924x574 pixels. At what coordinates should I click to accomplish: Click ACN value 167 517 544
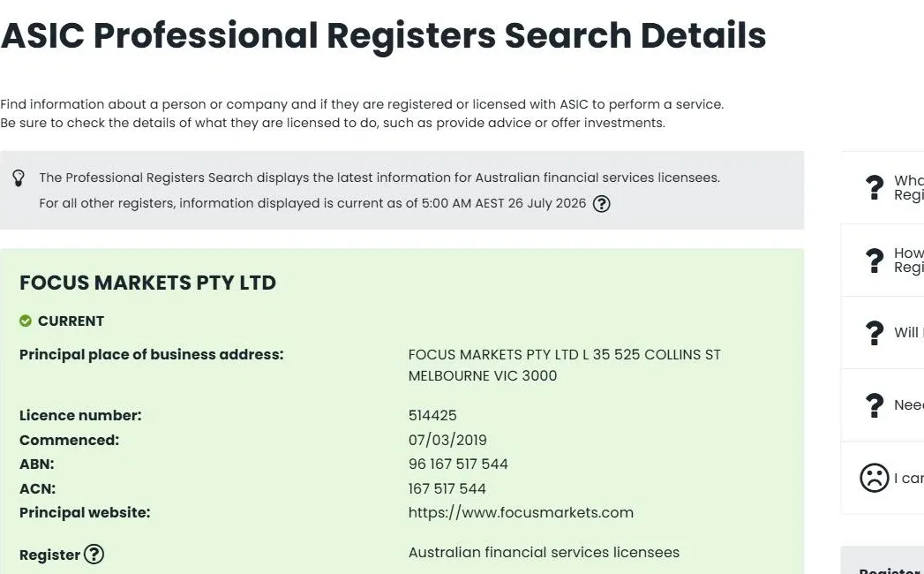click(447, 488)
